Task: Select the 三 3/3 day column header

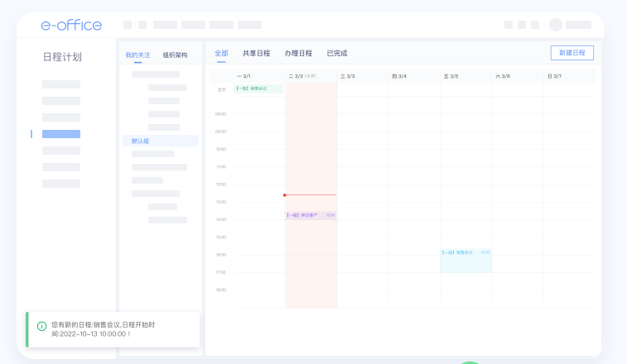Action: coord(347,76)
